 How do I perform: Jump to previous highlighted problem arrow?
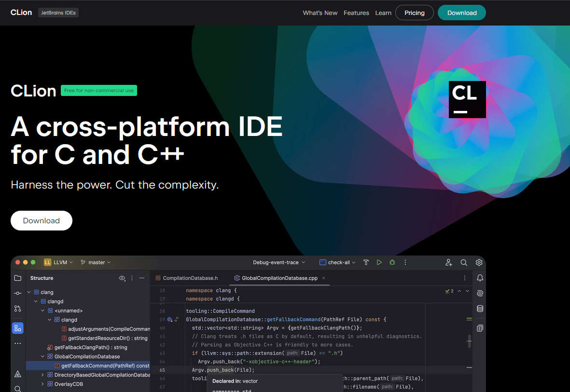pos(459,291)
